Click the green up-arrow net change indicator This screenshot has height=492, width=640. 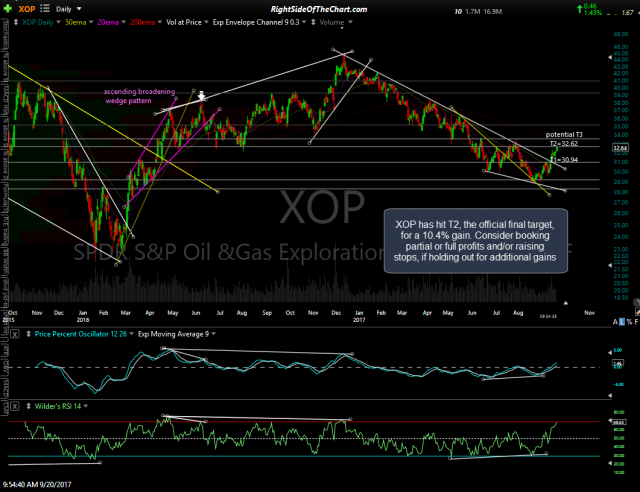tap(580, 9)
